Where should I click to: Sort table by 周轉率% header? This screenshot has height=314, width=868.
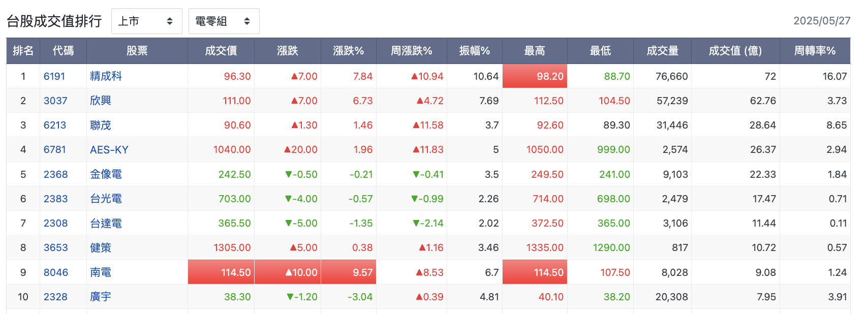click(x=815, y=51)
